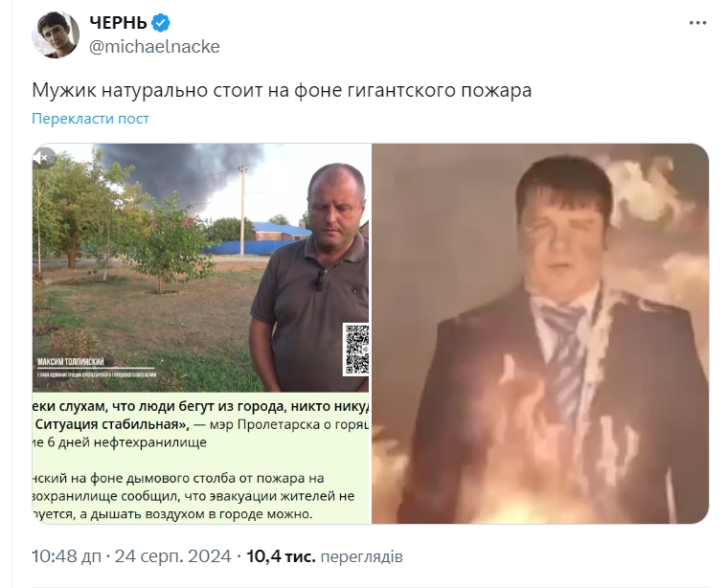The height and width of the screenshot is (588, 727).
Task: Click the Перекласти пост translate link
Action: (x=90, y=119)
